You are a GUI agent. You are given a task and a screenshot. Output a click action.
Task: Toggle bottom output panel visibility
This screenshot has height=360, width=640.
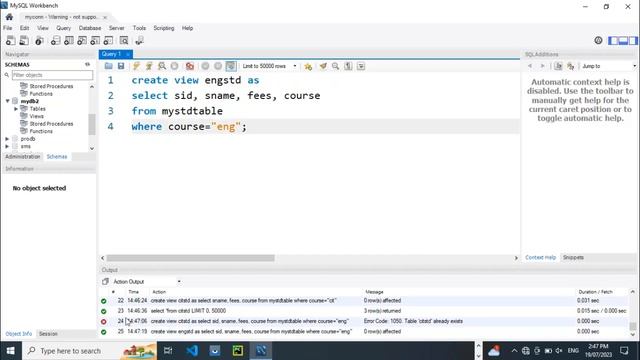point(623,40)
